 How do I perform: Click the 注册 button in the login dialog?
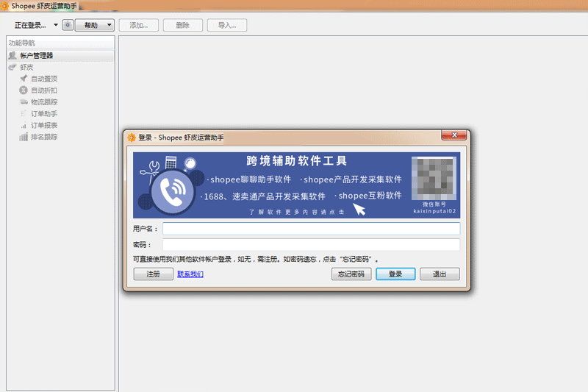(x=153, y=274)
